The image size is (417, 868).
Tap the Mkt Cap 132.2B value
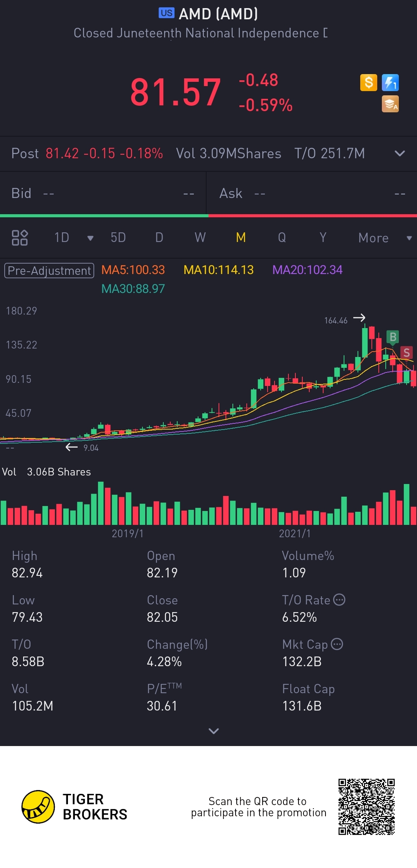click(x=302, y=662)
